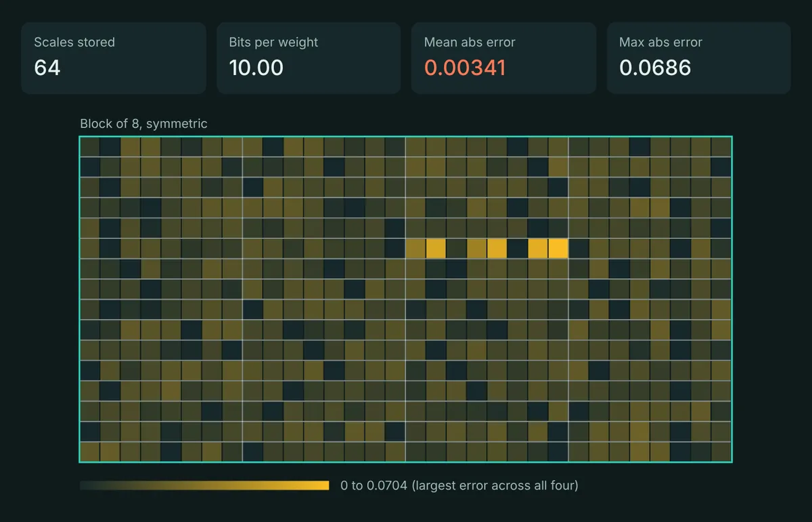Click the "Max abs error" label
Screen dimensions: 812x522
(x=660, y=42)
